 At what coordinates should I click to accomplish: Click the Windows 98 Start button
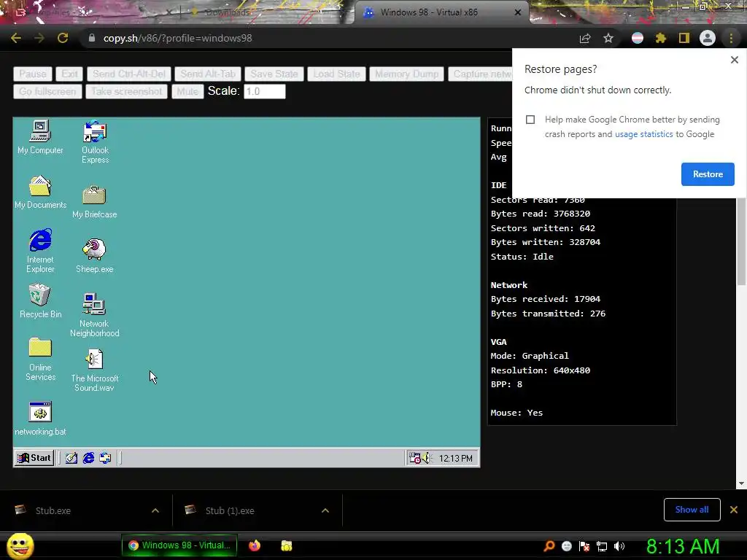tap(34, 458)
